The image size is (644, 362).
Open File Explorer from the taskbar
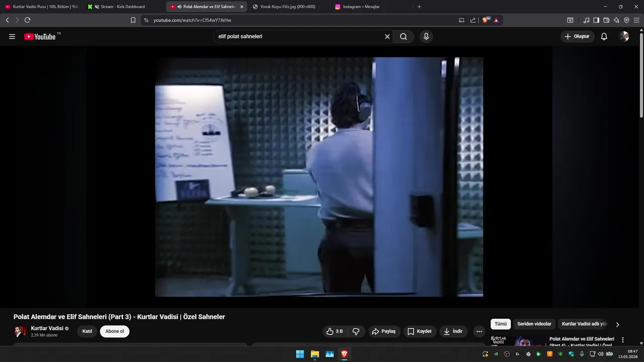tap(315, 354)
